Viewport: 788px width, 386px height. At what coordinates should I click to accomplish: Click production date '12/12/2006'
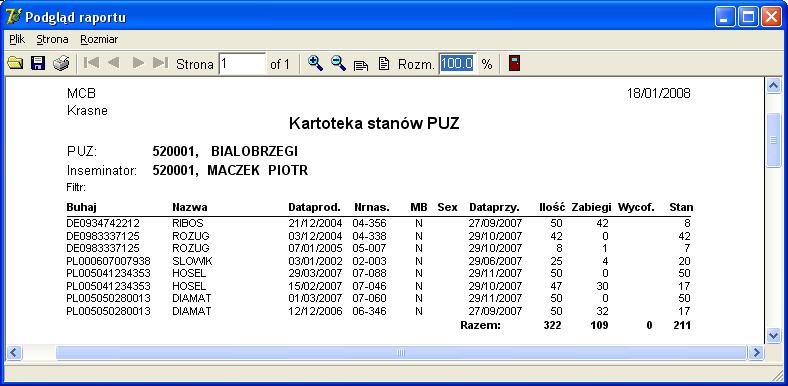click(315, 311)
